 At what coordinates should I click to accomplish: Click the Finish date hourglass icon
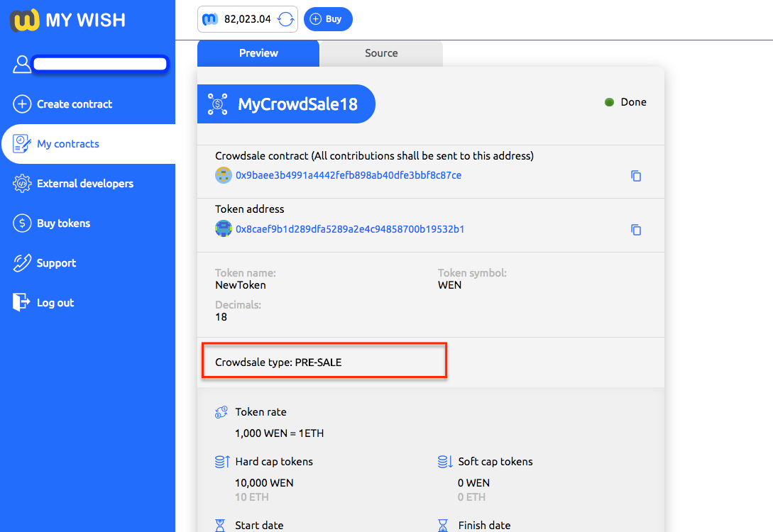tap(443, 526)
